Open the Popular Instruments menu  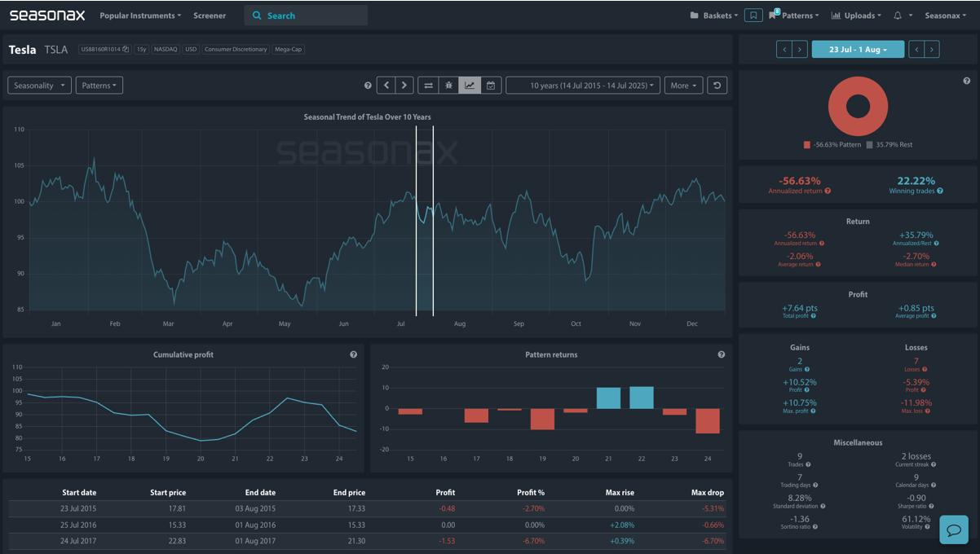point(140,15)
